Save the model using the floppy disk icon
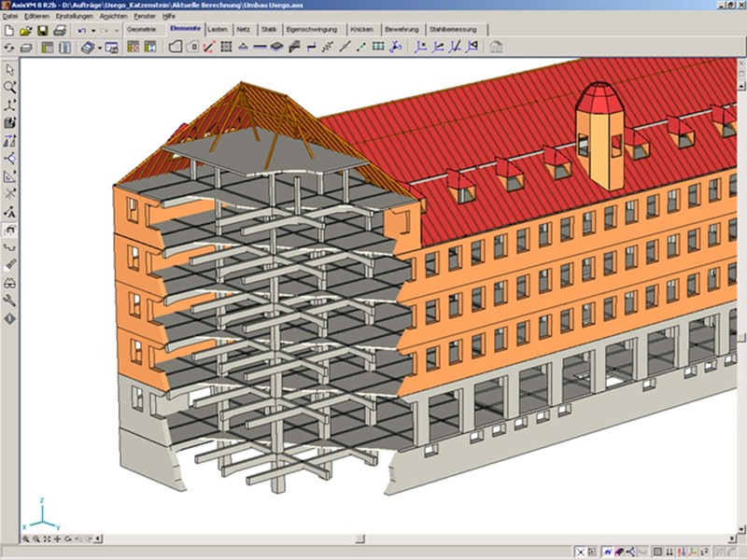 [43, 31]
